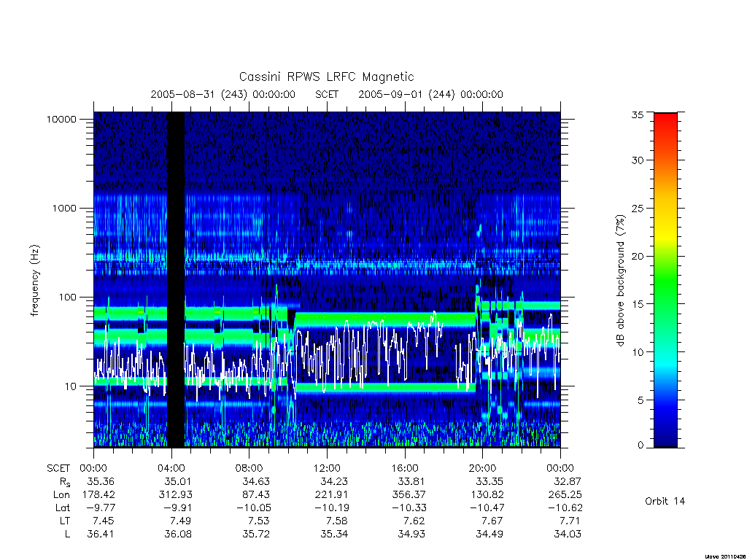Click the LT row label
The height and width of the screenshot is (560, 747).
[64, 521]
